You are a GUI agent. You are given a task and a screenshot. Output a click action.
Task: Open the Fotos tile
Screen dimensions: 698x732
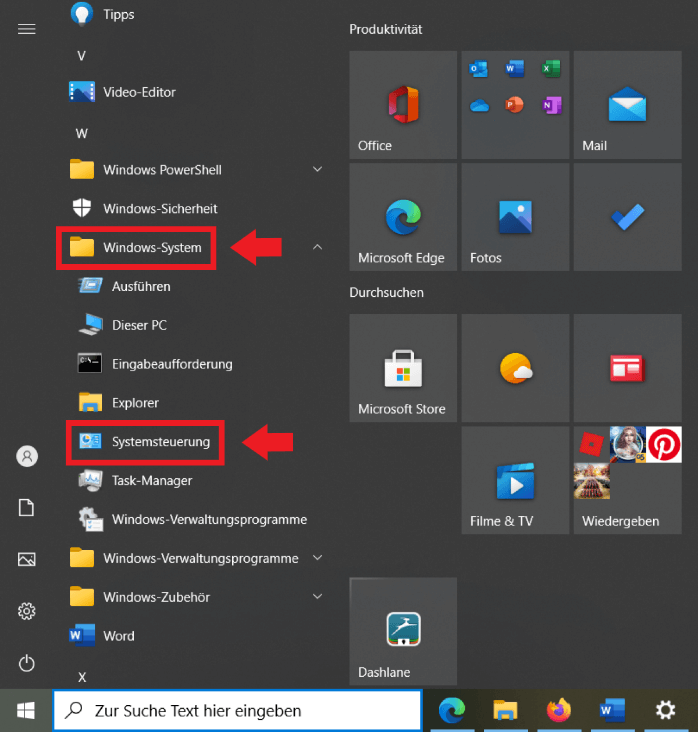point(515,218)
